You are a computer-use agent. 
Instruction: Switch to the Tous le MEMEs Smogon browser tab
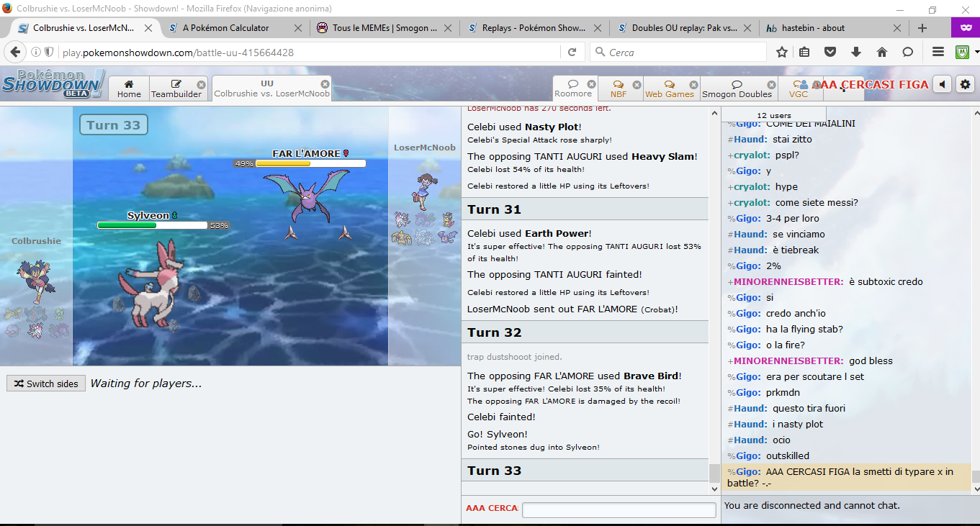click(x=385, y=28)
